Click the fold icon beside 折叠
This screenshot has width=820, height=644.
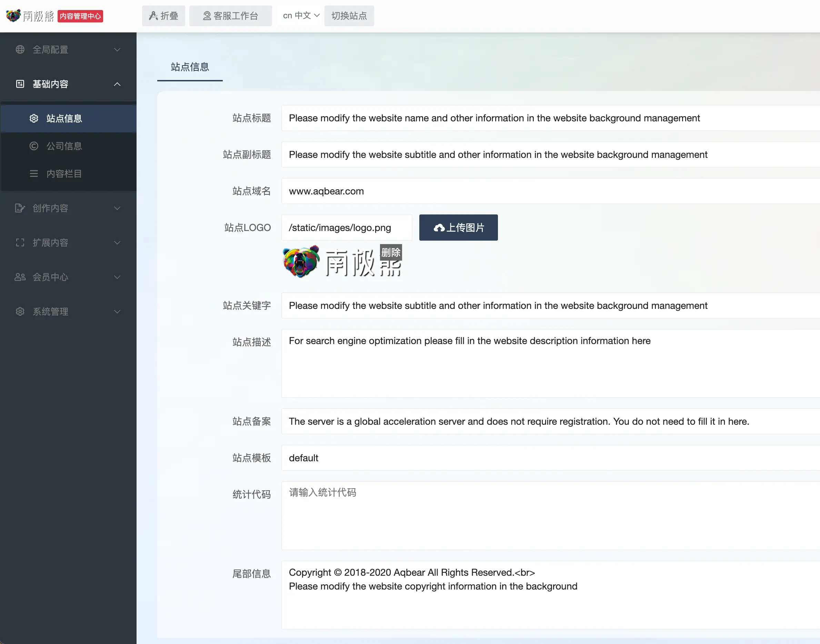[x=153, y=16]
